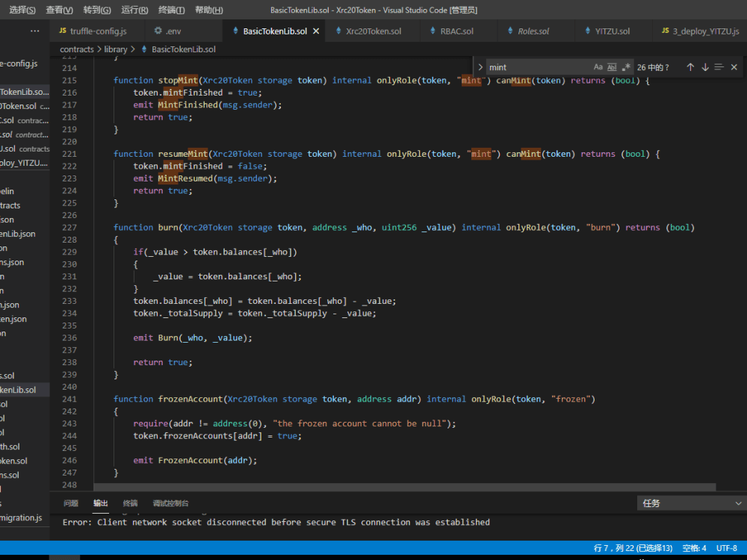Click the UTF-8 encoding status
The width and height of the screenshot is (747, 560).
(727, 548)
